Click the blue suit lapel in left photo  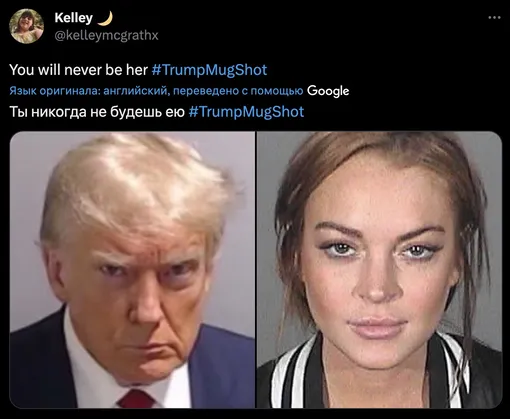pyautogui.click(x=213, y=367)
